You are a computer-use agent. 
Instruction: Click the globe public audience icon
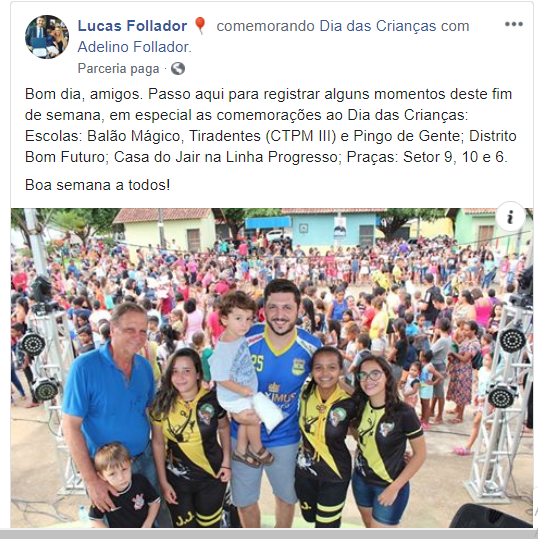point(178,69)
